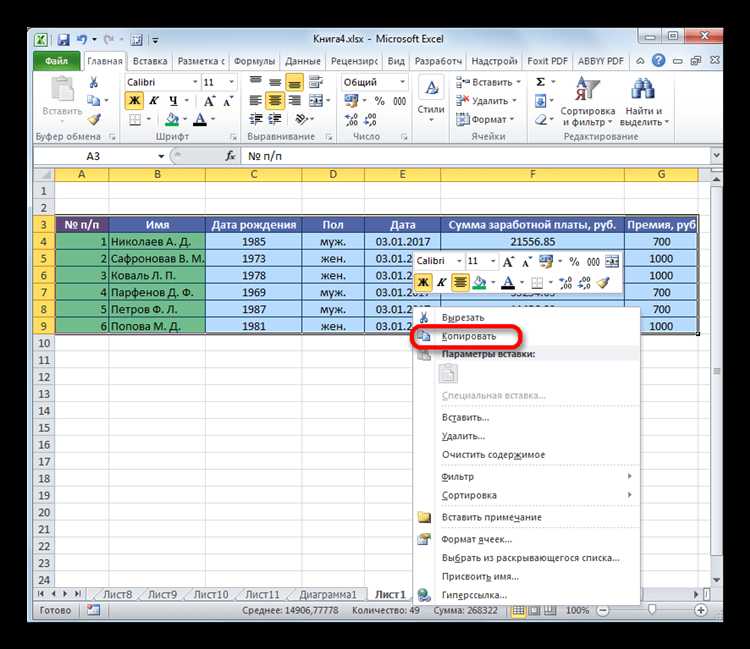Expand Формат cells dropdown in ribbon
The image size is (750, 649).
pyautogui.click(x=512, y=119)
